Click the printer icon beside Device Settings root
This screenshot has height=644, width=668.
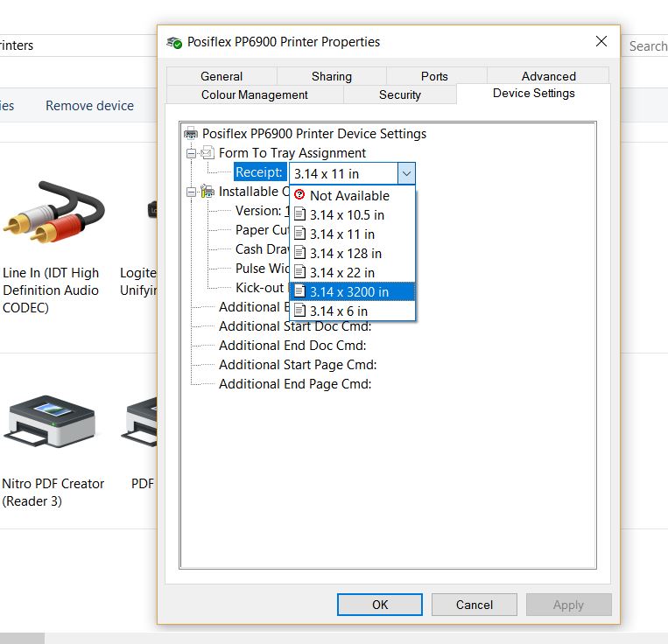point(191,133)
